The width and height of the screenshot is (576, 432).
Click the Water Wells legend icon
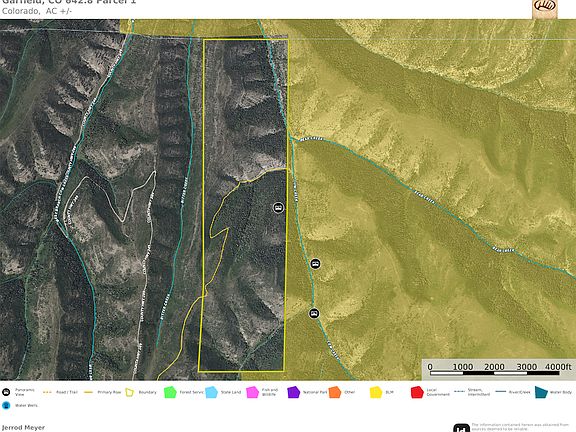(6, 406)
